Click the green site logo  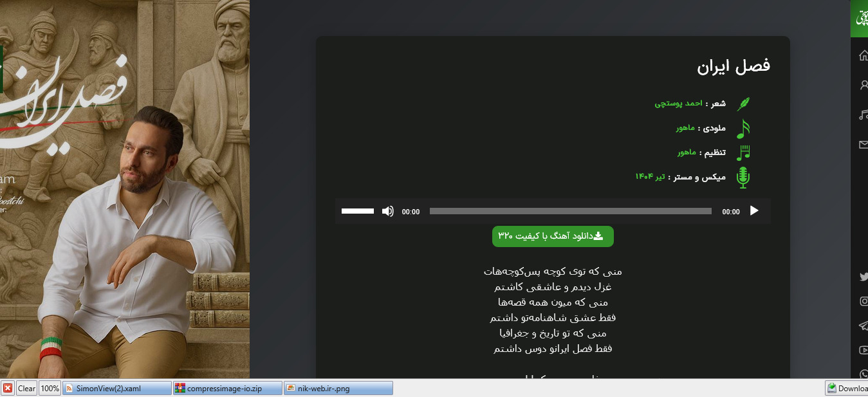[860, 19]
